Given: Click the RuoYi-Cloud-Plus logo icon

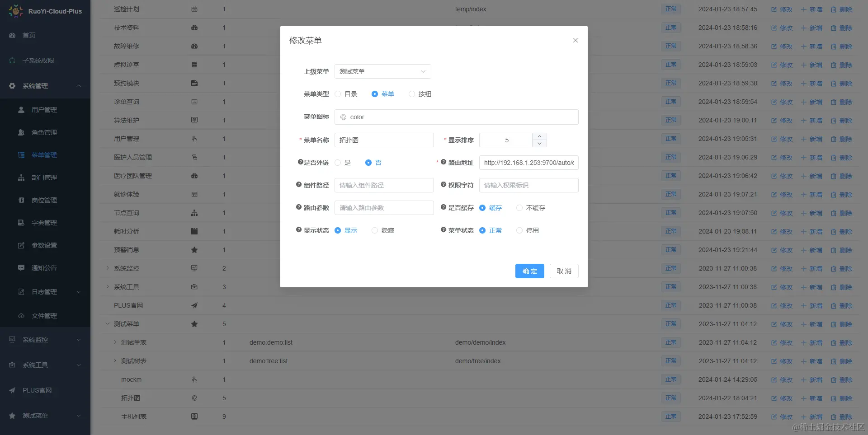Looking at the screenshot, I should click(x=15, y=11).
